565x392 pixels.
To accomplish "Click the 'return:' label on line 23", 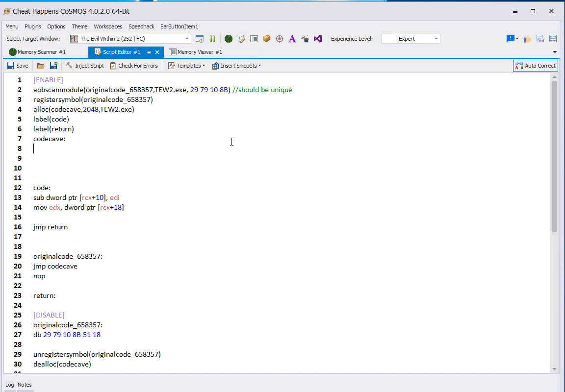I will 44,295.
